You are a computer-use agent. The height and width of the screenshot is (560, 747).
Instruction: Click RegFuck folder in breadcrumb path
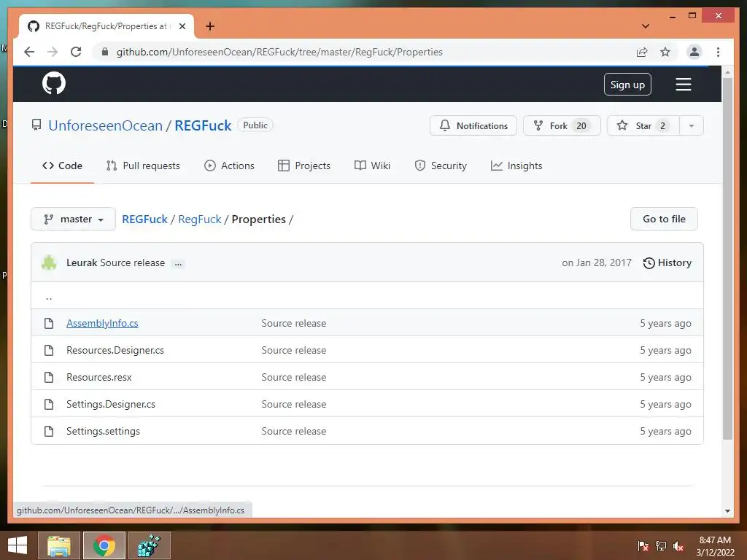(x=200, y=219)
